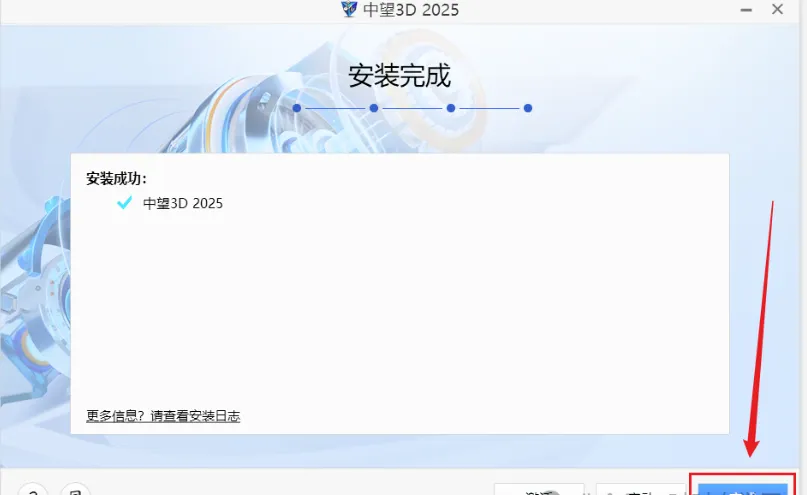Click the ZW3D logo in title bar
This screenshot has height=495, width=807.
pos(349,9)
